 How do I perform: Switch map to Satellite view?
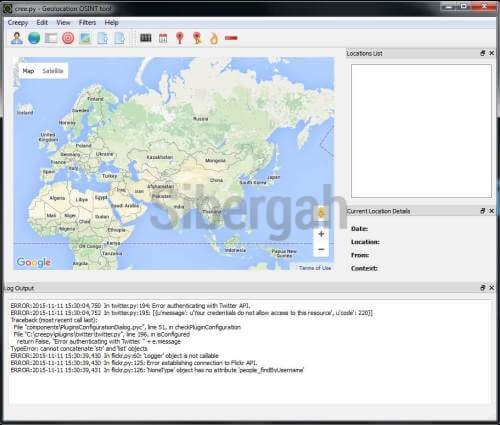(x=53, y=71)
